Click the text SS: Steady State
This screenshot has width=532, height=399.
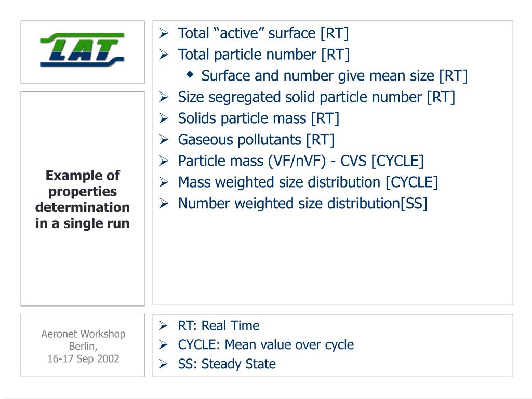tap(227, 364)
